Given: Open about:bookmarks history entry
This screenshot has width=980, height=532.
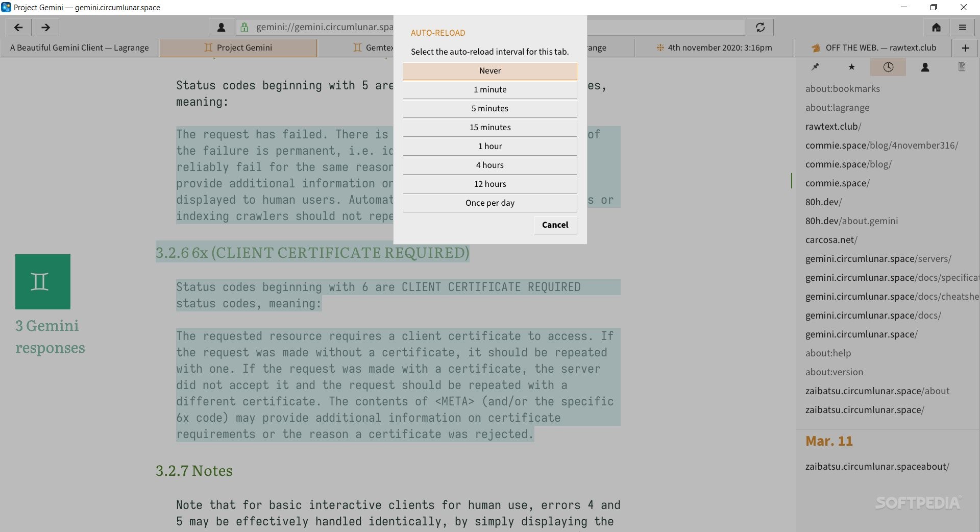Looking at the screenshot, I should pyautogui.click(x=843, y=89).
